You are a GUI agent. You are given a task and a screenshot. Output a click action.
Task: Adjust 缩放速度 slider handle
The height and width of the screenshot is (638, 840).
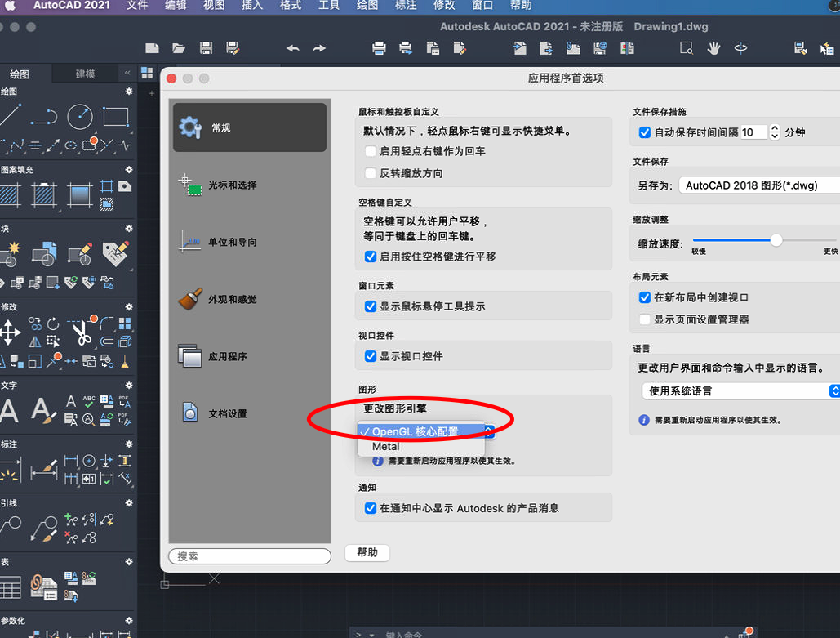(x=776, y=240)
